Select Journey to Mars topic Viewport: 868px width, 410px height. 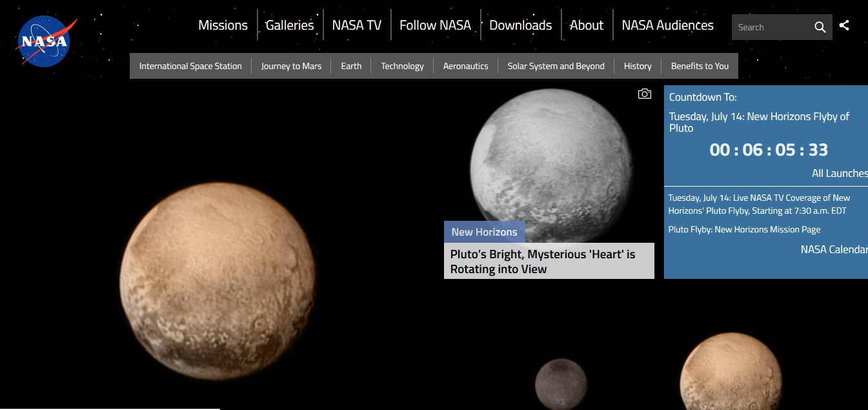coord(291,66)
